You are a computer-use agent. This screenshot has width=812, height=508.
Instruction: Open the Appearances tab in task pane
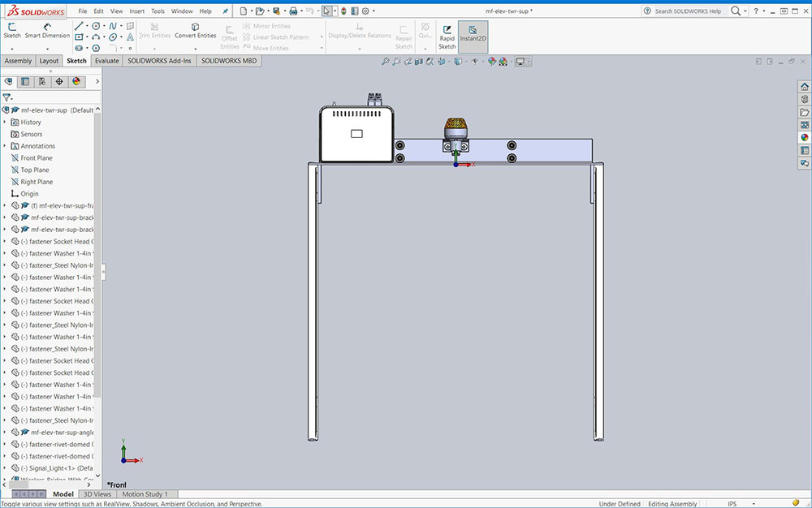tap(804, 138)
